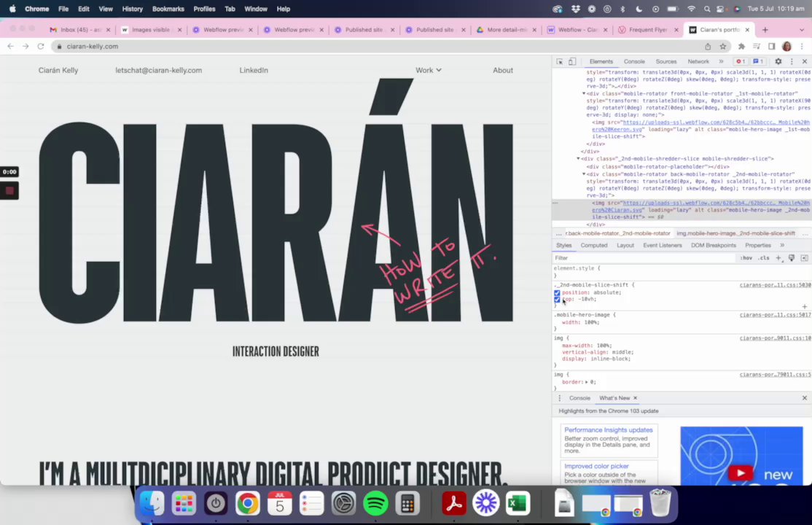Share this page from the address bar
The image size is (812, 525).
[x=708, y=46]
